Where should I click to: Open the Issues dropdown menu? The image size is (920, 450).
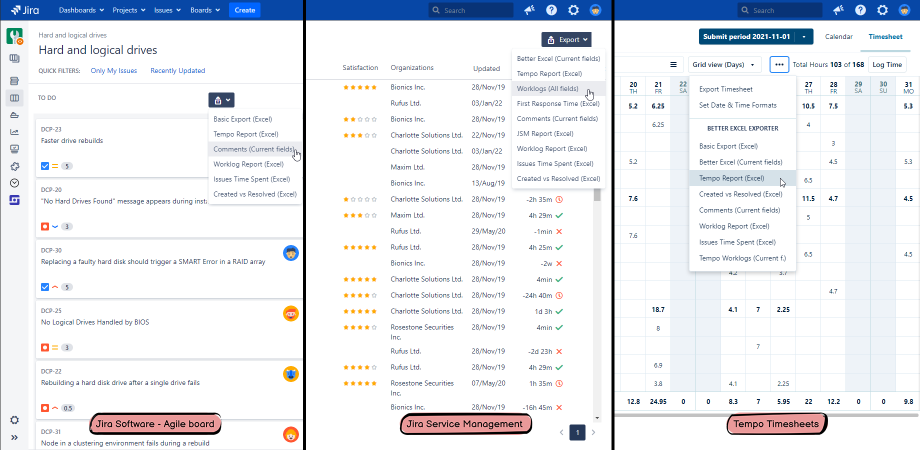pos(167,10)
